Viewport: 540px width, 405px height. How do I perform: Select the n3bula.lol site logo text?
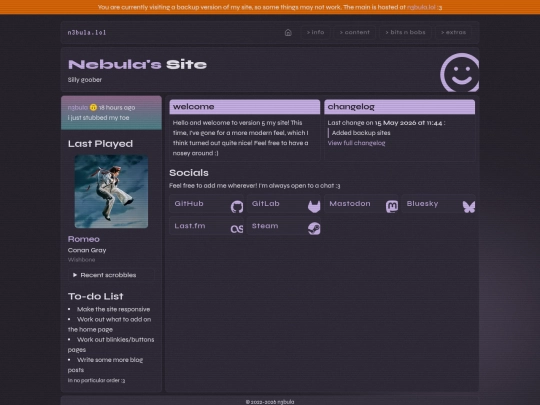(87, 33)
